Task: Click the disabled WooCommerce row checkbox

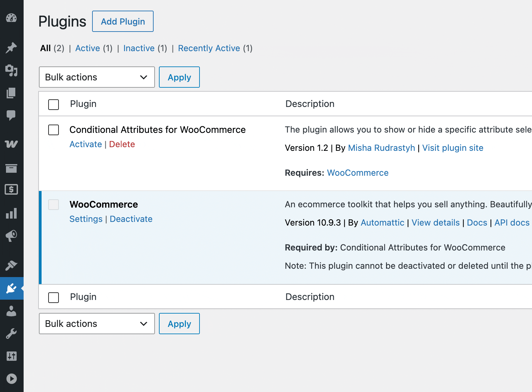Action: pyautogui.click(x=54, y=205)
